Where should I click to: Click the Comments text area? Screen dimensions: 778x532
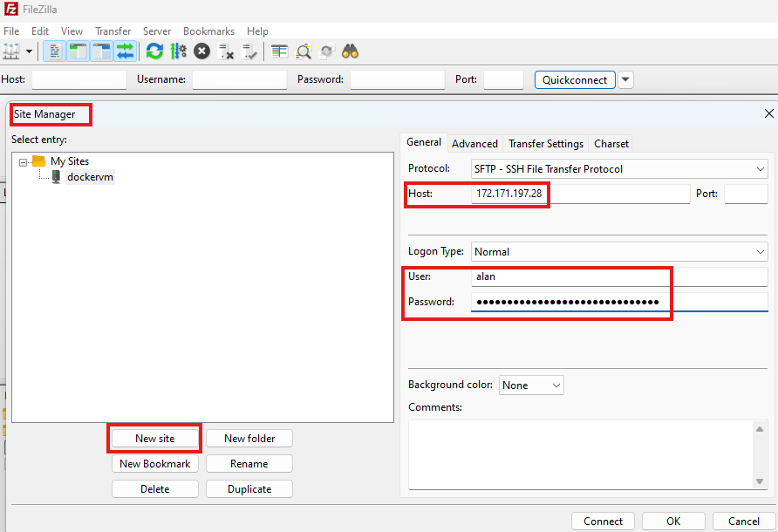[x=580, y=454]
